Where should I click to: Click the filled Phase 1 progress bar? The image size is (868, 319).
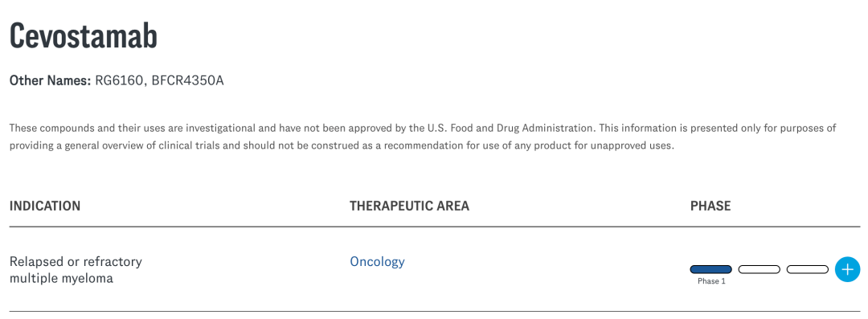(x=710, y=269)
